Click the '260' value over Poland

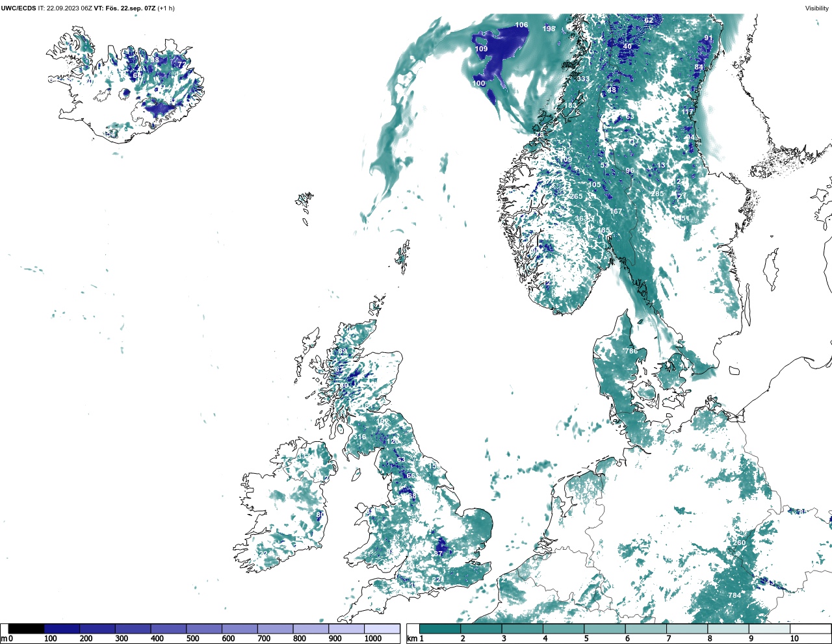click(x=740, y=543)
